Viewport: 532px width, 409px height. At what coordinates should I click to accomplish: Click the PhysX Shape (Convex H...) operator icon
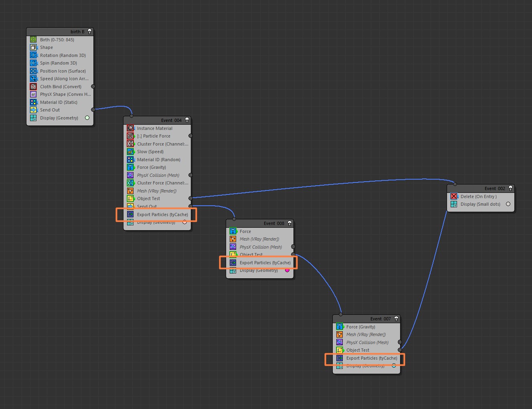click(x=33, y=94)
